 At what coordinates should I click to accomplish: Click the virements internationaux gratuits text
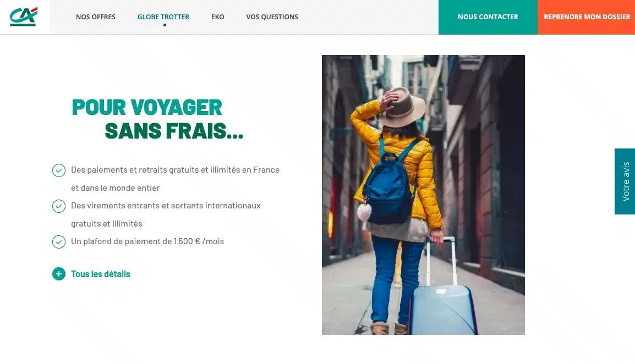(x=166, y=214)
